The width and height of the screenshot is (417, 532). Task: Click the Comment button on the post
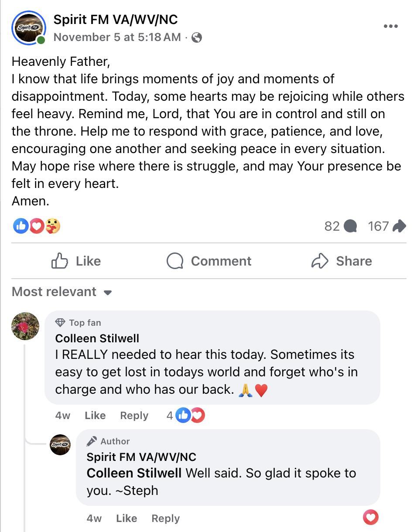209,261
